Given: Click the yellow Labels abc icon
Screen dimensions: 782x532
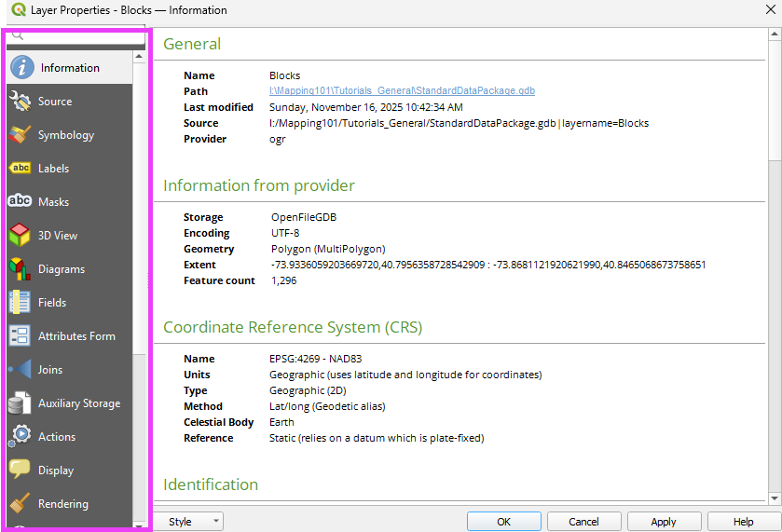Looking at the screenshot, I should click(x=20, y=168).
